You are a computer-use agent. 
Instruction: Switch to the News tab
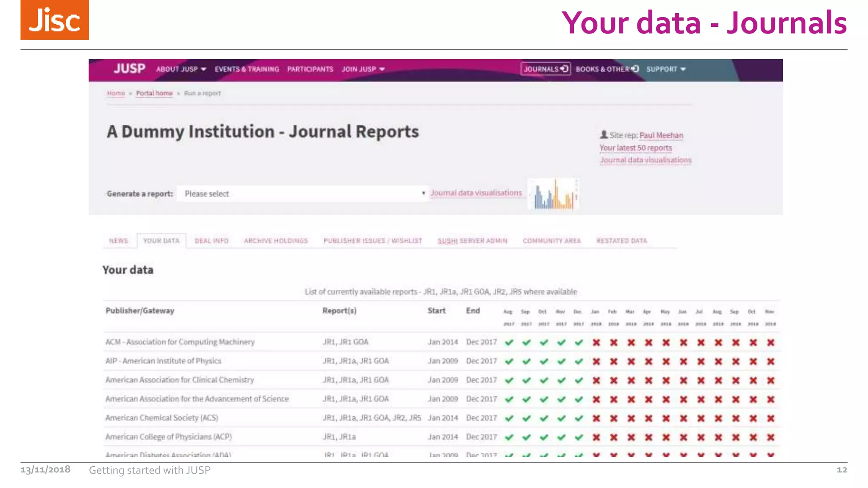pos(118,241)
